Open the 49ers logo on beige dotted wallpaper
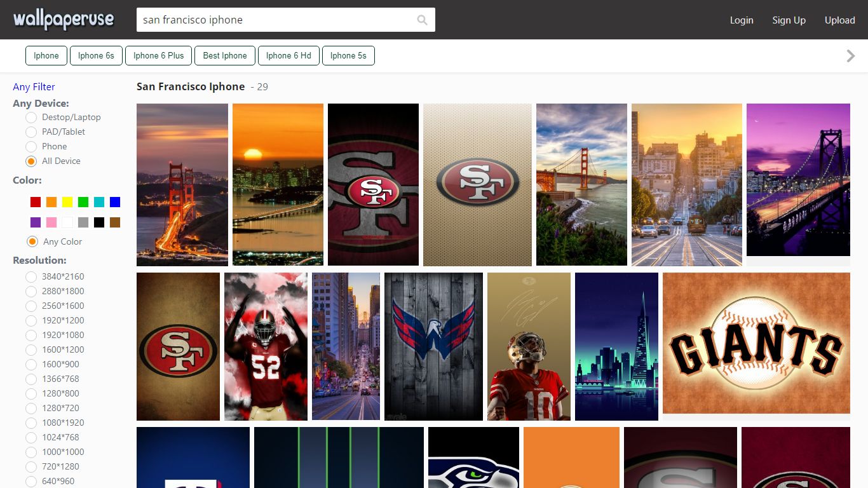 pyautogui.click(x=477, y=185)
